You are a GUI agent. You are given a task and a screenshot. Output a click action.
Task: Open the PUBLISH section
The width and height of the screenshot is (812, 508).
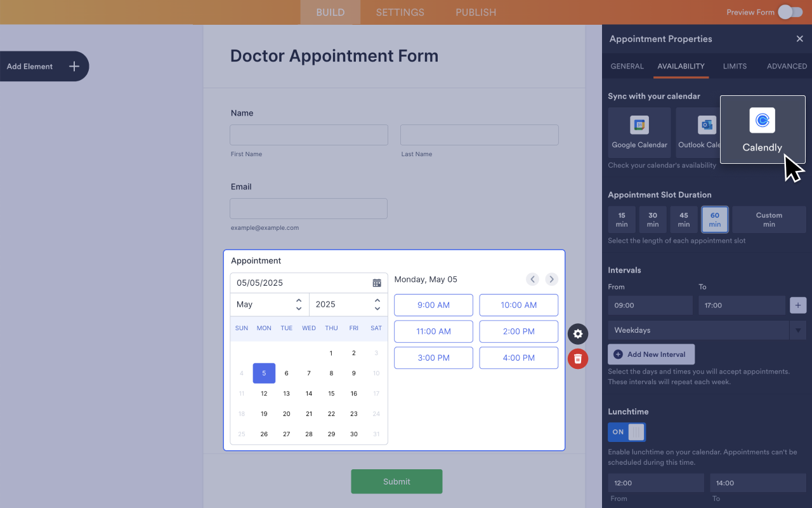pyautogui.click(x=476, y=12)
